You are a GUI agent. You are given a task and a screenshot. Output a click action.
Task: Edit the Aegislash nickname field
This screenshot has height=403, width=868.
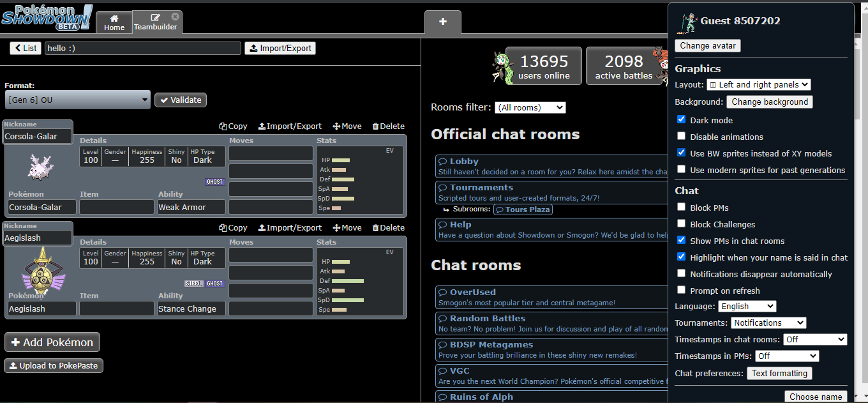click(38, 238)
